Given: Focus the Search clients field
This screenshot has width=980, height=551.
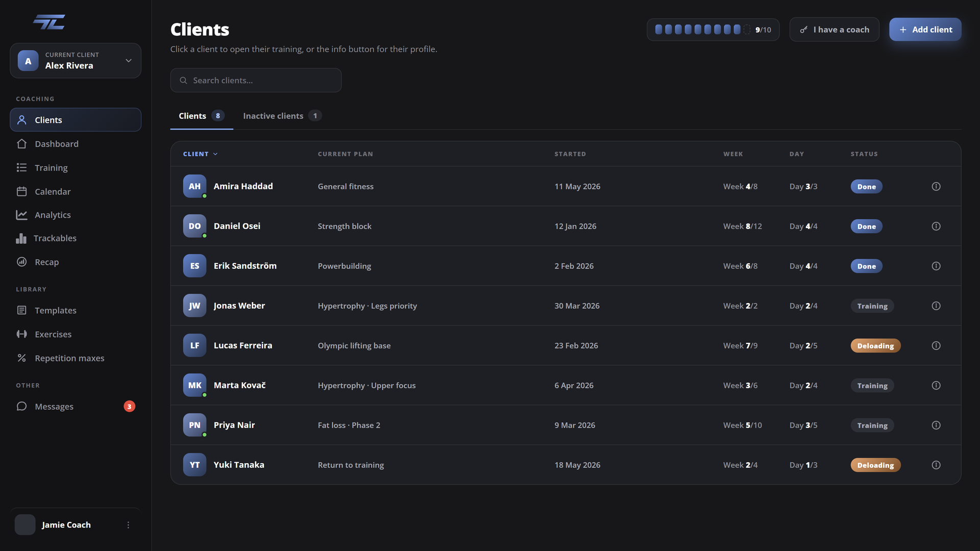Looking at the screenshot, I should pyautogui.click(x=256, y=80).
